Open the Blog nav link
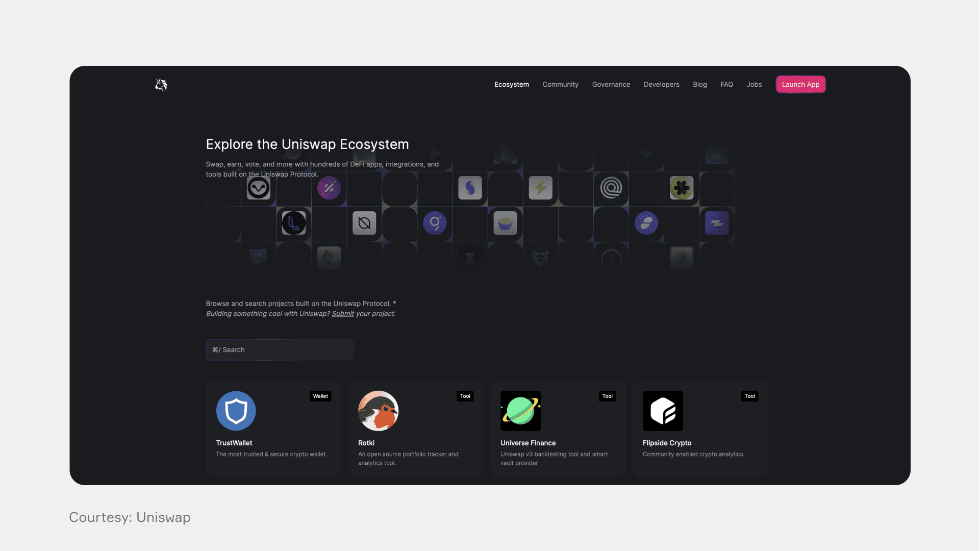 click(699, 85)
